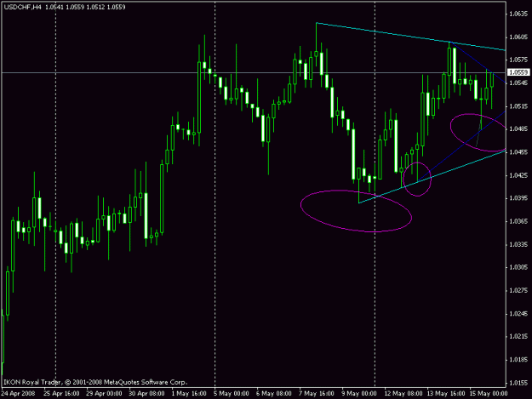532x399 pixels.
Task: Click the 1.0215 price axis label
Action: click(x=518, y=336)
